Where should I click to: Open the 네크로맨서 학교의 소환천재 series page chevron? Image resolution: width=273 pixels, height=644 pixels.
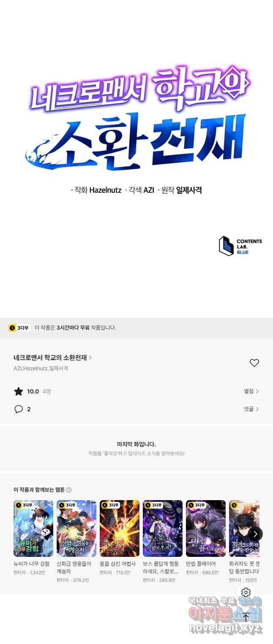click(x=90, y=358)
